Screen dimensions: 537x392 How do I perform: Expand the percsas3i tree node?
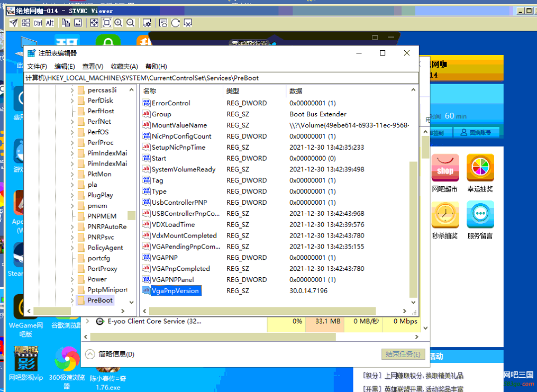72,90
